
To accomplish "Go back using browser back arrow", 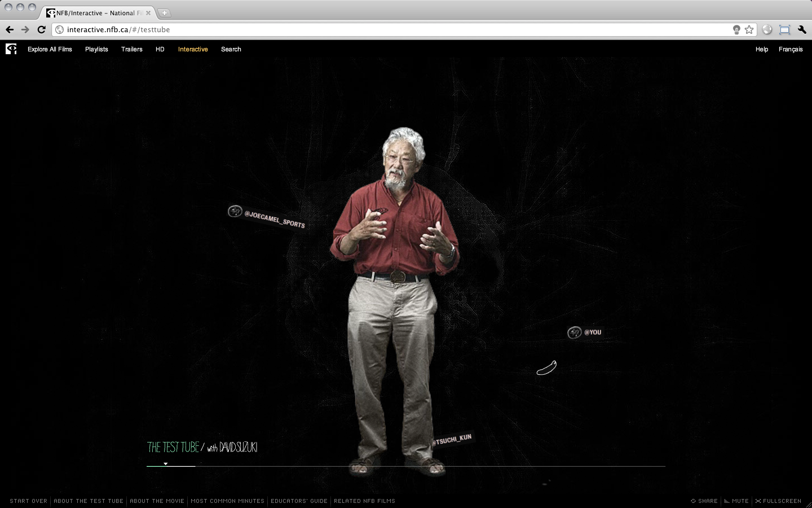I will tap(10, 29).
